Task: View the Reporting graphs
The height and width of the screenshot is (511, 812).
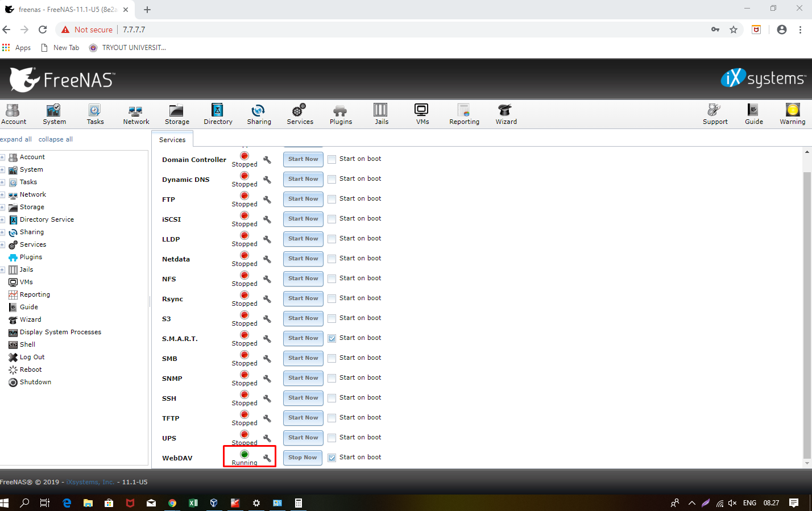Action: (x=464, y=114)
